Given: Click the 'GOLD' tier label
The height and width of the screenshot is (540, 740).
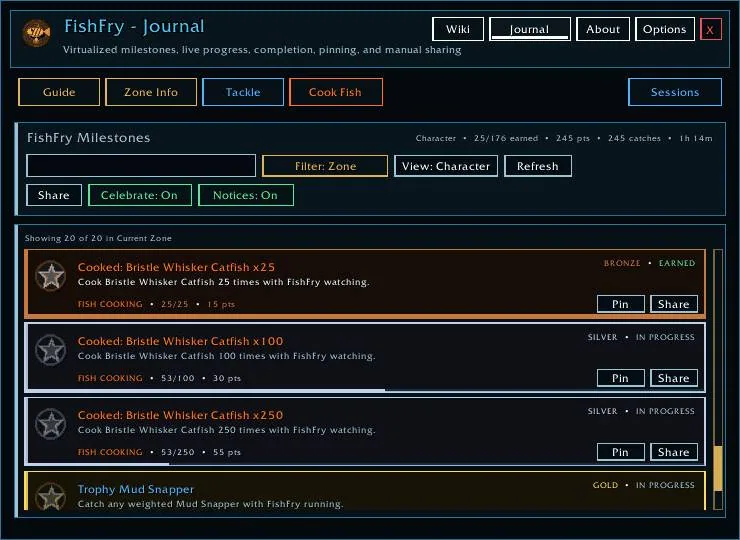Looking at the screenshot, I should coord(605,485).
